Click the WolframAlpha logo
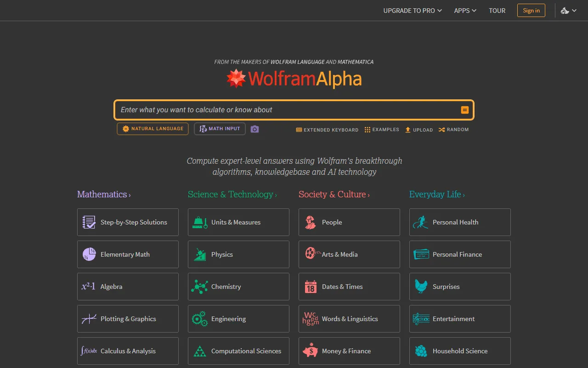 [x=294, y=79]
